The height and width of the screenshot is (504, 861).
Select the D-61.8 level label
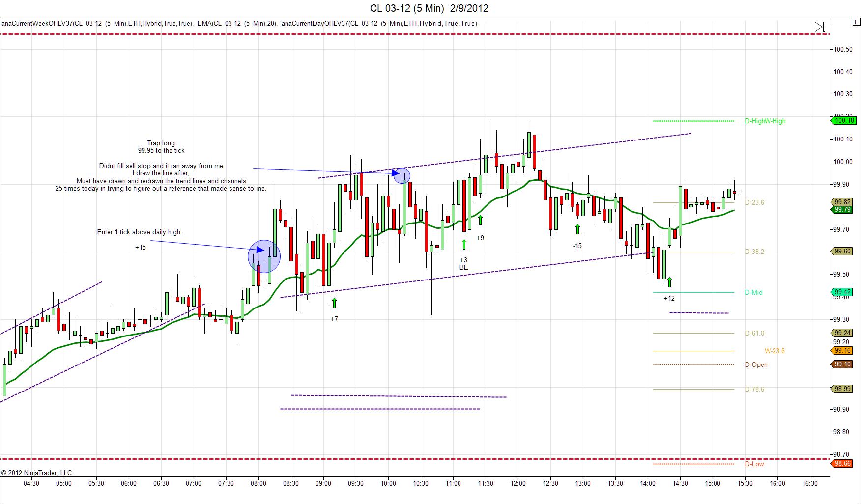(x=754, y=333)
